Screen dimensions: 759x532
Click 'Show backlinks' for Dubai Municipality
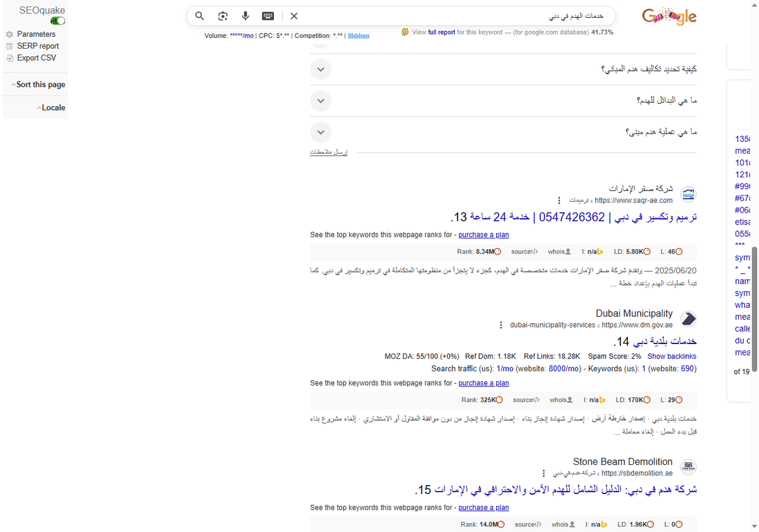(672, 356)
